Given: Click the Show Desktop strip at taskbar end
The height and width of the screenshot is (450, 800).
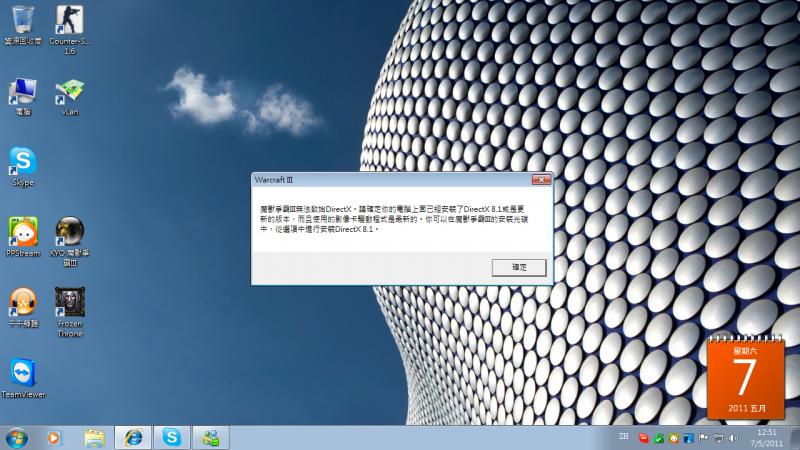Looking at the screenshot, I should [x=795, y=438].
